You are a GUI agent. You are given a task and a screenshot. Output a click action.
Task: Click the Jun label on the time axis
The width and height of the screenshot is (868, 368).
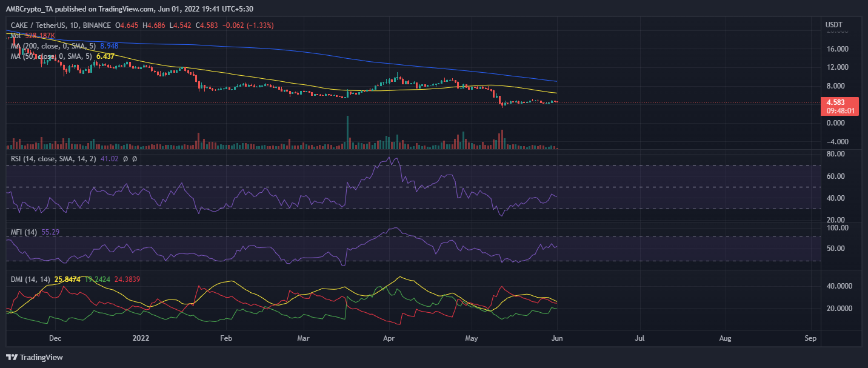556,338
